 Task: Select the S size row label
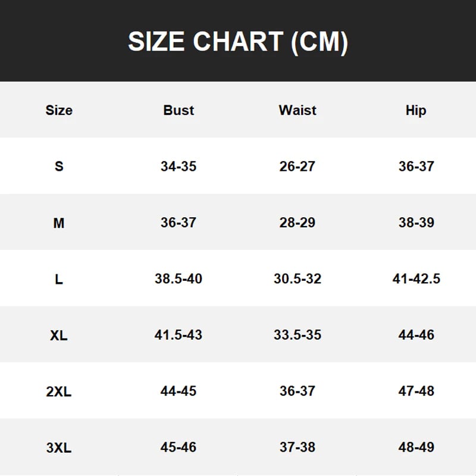coord(59,166)
